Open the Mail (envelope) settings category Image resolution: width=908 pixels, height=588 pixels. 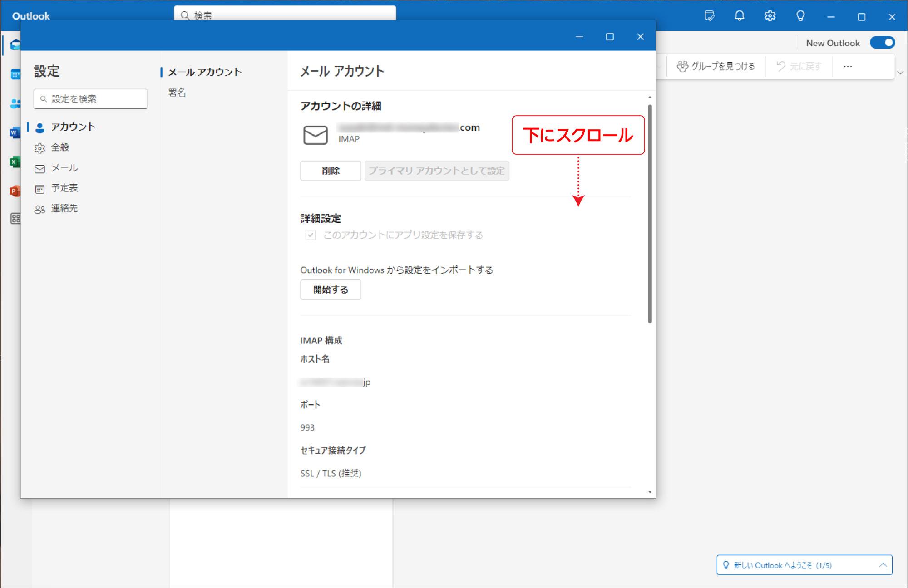coord(65,168)
